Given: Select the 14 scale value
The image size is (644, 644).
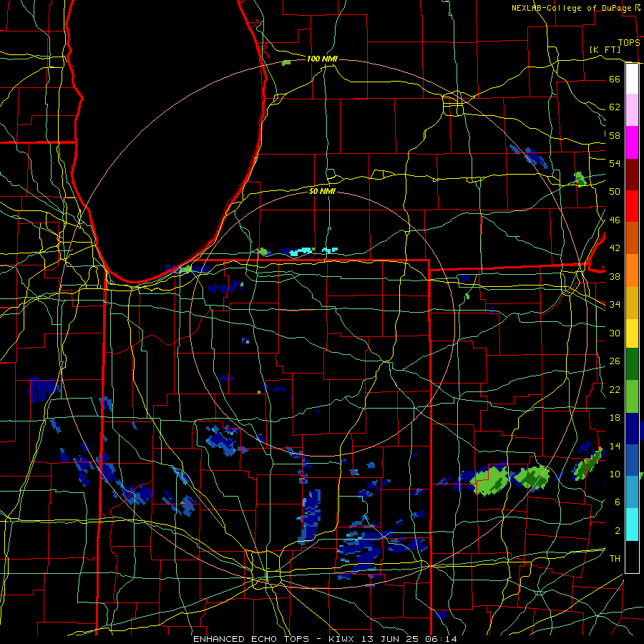Looking at the screenshot, I should [615, 446].
